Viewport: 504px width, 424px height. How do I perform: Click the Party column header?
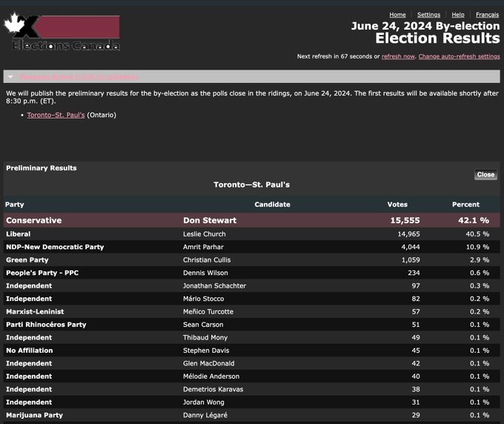pos(15,205)
